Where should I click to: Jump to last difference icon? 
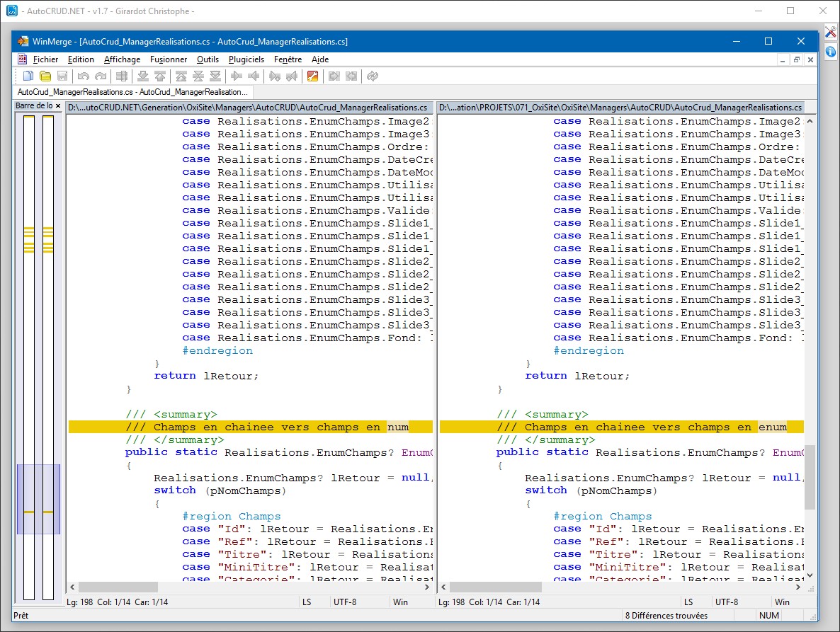tap(215, 76)
